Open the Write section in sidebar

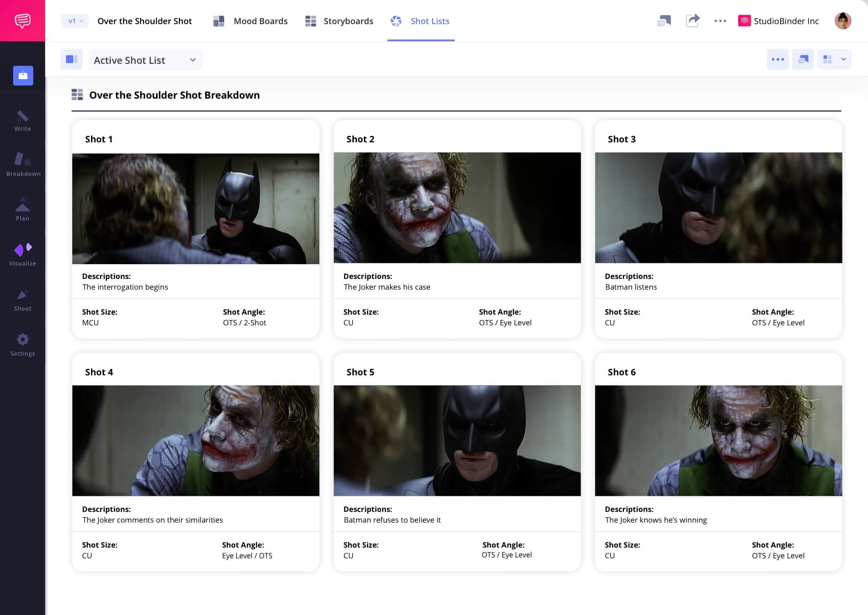22,121
